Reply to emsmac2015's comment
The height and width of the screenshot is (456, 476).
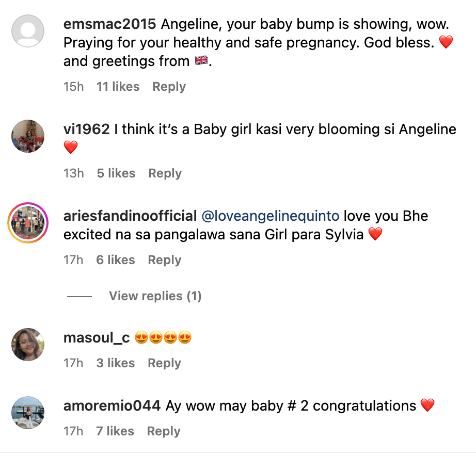[x=169, y=87]
